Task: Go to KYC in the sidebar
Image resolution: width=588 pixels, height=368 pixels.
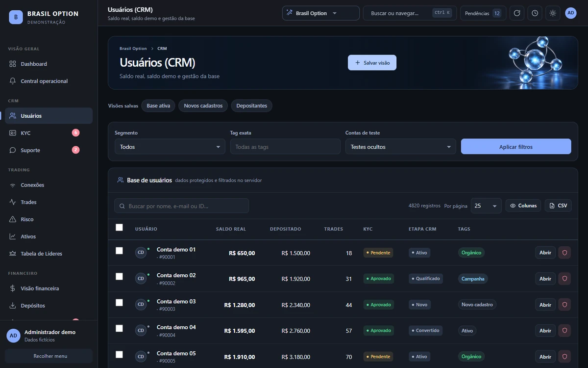Action: 49,133
